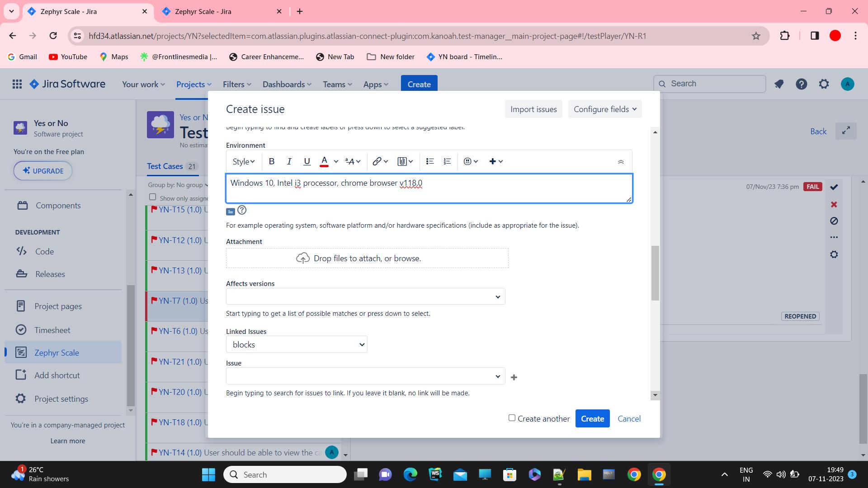Toggle bold formatting in Environment editor
This screenshot has width=868, height=488.
(272, 161)
